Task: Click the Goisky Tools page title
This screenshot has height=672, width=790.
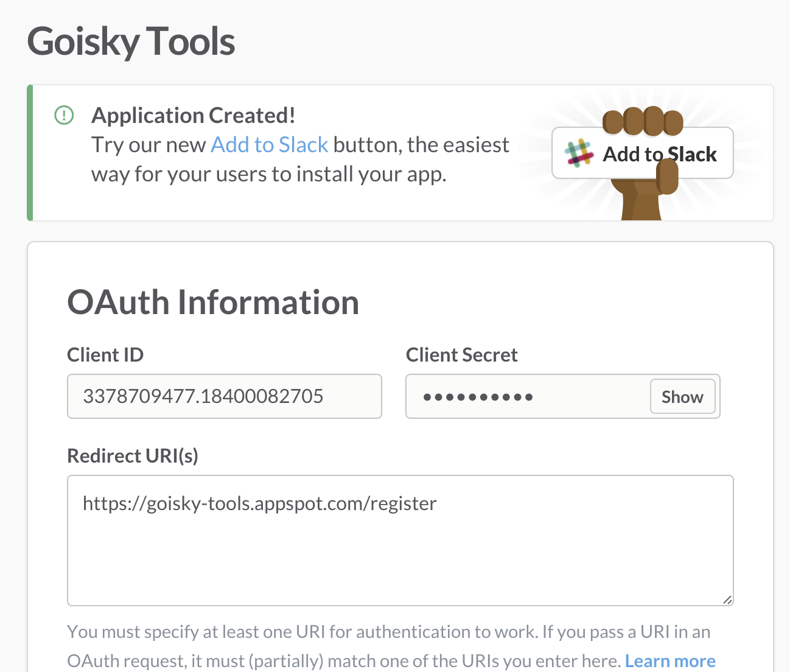Action: coord(131,41)
